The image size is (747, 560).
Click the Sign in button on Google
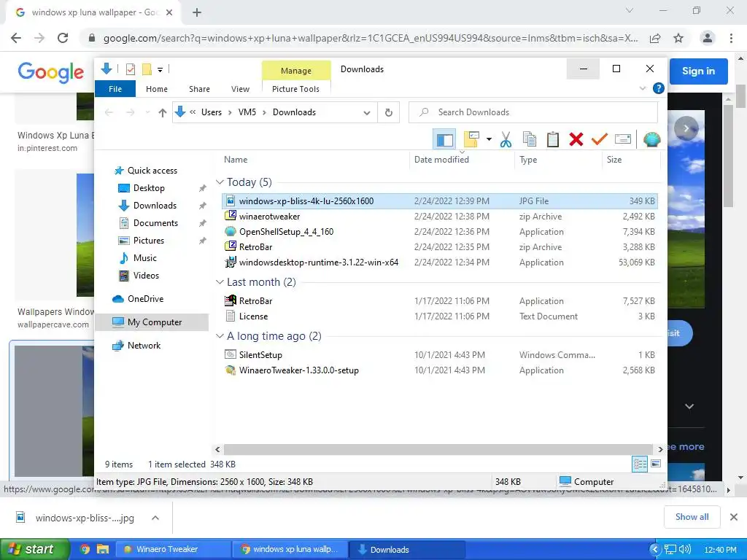pyautogui.click(x=698, y=71)
